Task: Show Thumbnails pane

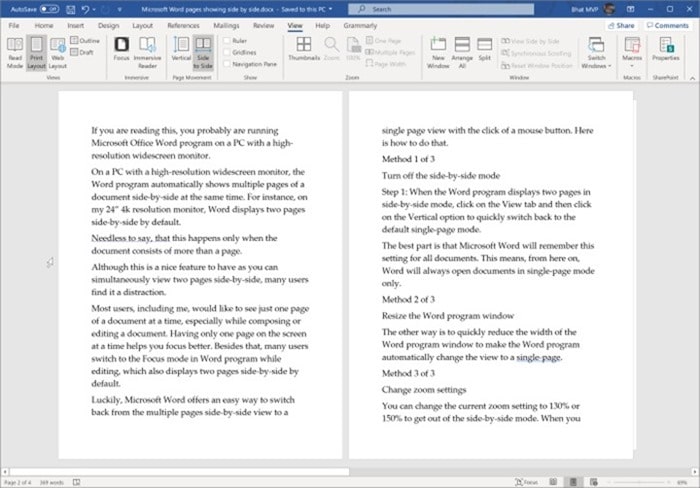Action: click(304, 49)
